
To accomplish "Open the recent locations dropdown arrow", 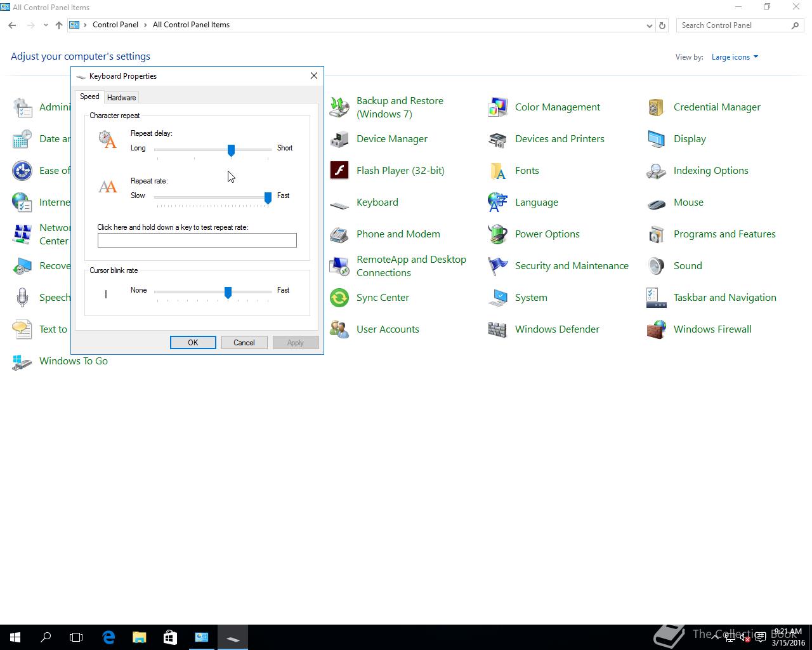I will coord(46,25).
